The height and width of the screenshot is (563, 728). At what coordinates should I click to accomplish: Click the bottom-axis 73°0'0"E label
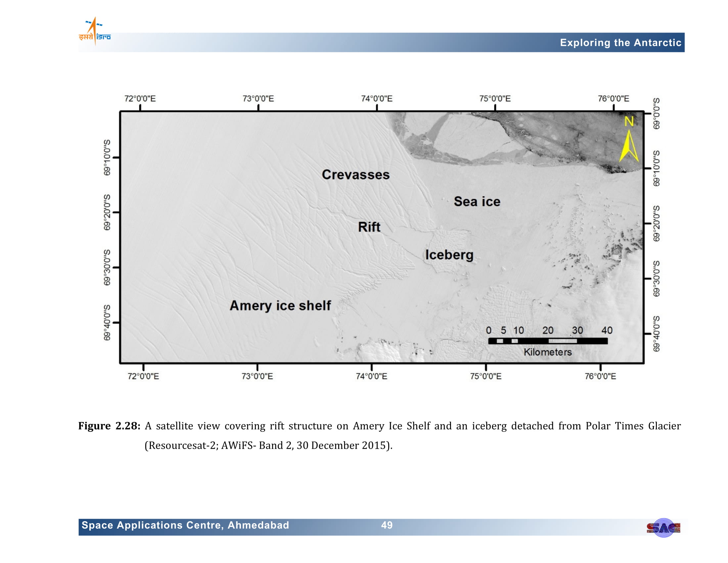257,377
